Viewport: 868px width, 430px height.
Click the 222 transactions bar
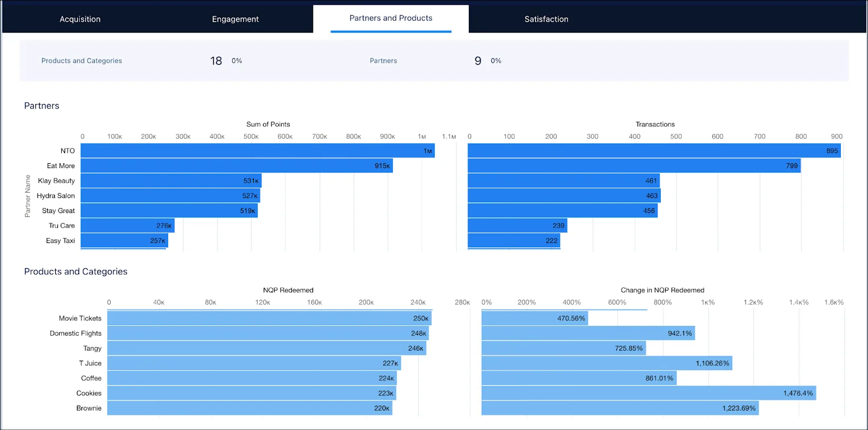tap(514, 241)
